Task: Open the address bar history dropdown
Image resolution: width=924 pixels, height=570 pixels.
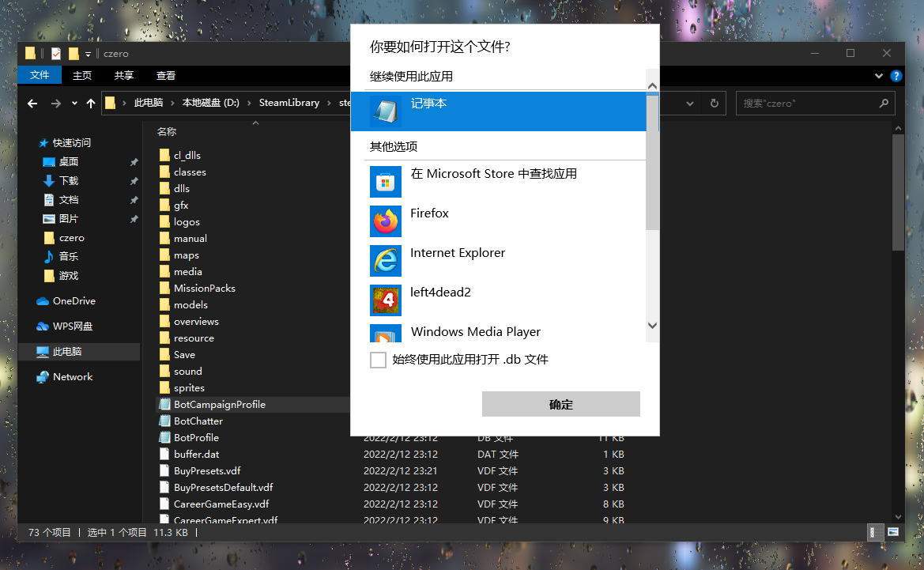Action: 690,103
